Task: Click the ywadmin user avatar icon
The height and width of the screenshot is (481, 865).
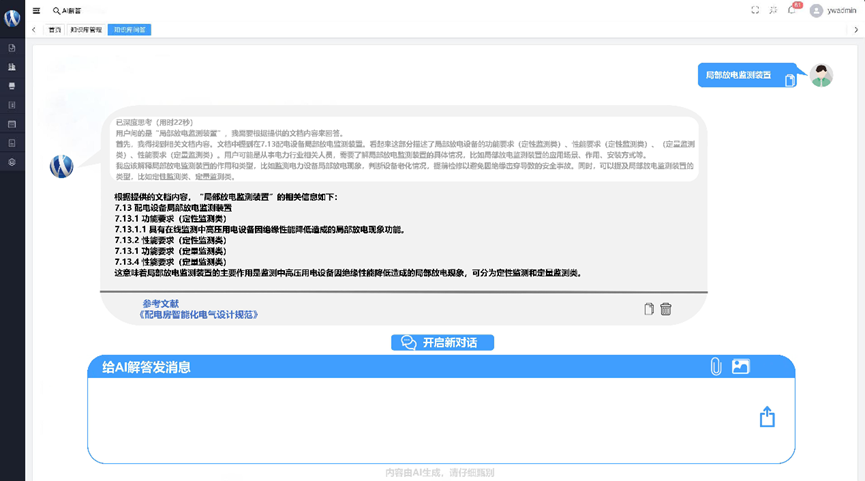Action: point(816,10)
